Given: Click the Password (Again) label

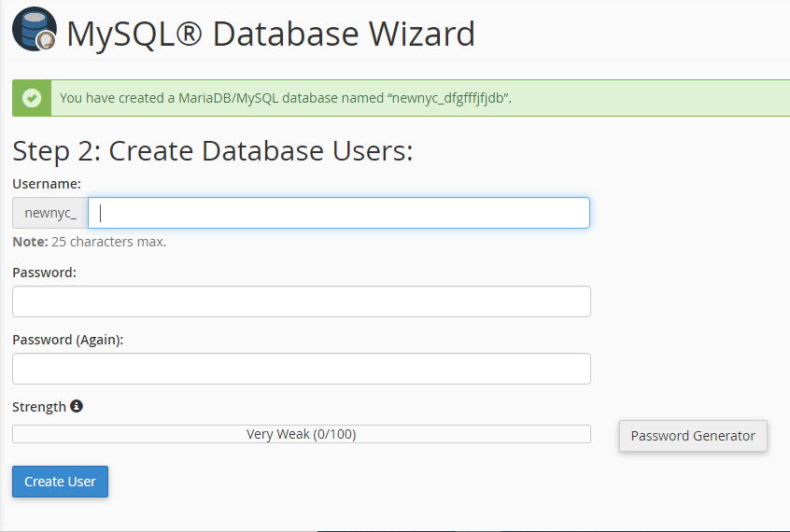Looking at the screenshot, I should [68, 340].
